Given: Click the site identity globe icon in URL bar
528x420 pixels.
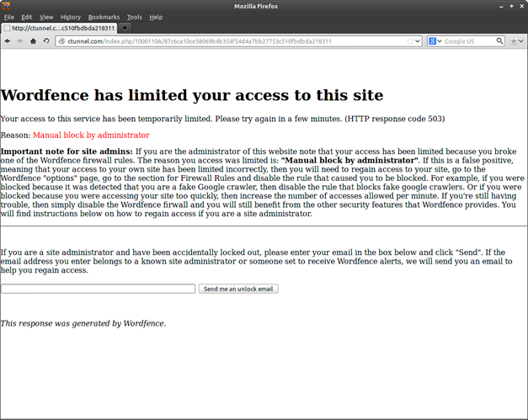Looking at the screenshot, I should [x=61, y=41].
